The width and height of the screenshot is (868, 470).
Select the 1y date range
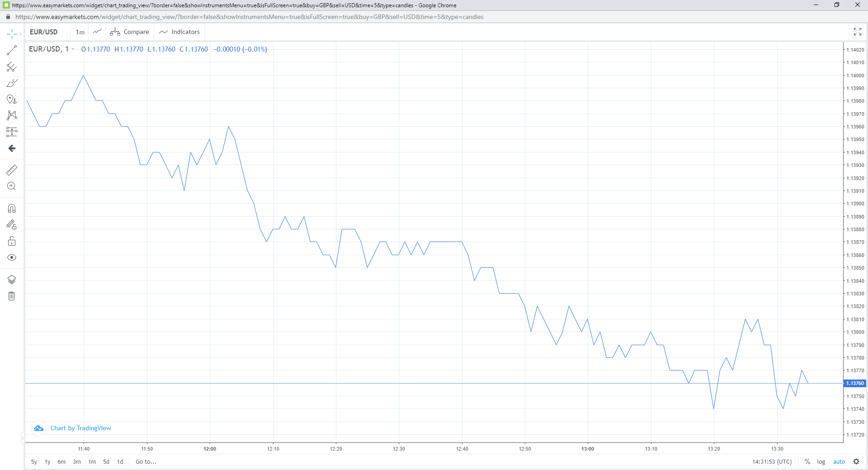[47, 462]
